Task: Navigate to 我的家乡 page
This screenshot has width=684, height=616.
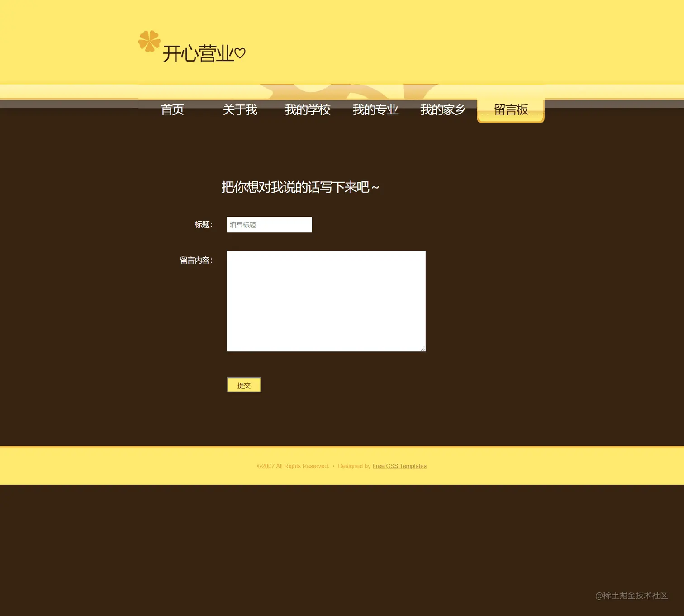Action: pos(443,109)
